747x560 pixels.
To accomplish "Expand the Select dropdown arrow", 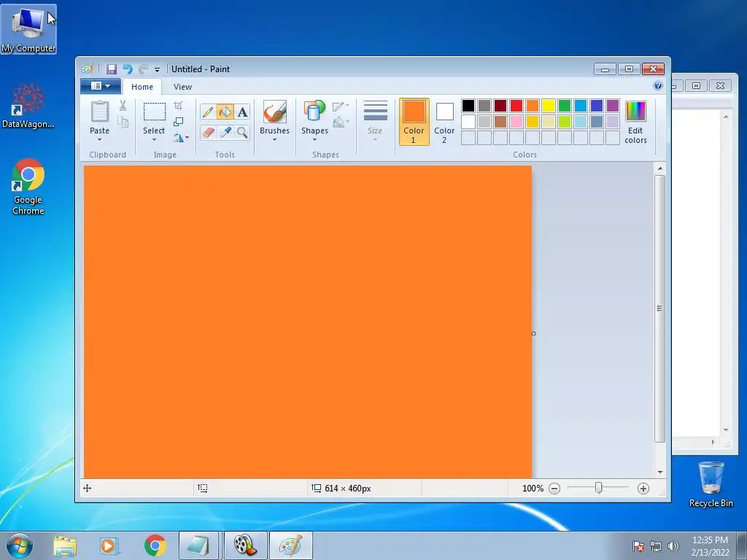I will [x=155, y=139].
